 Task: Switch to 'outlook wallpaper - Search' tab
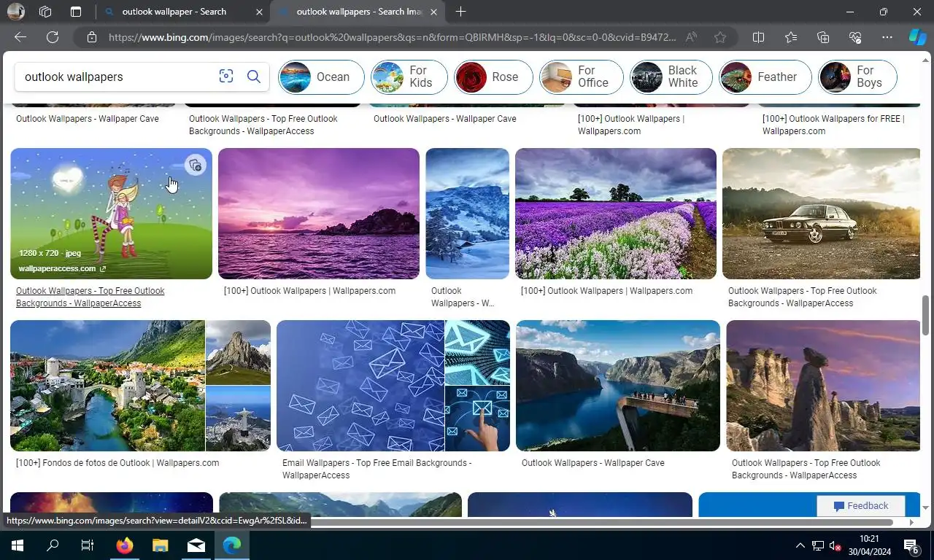(x=174, y=12)
